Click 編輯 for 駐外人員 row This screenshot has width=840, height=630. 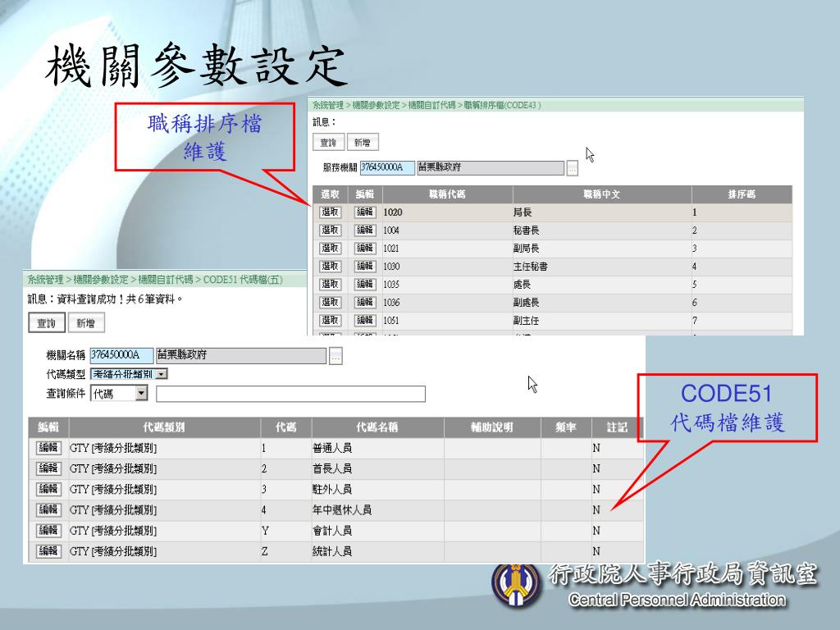pyautogui.click(x=48, y=489)
